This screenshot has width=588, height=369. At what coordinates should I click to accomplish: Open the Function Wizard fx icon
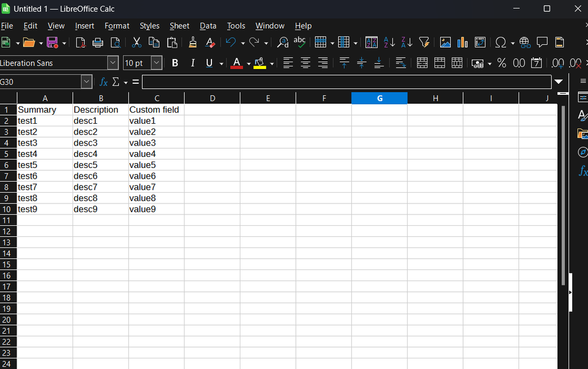point(104,82)
